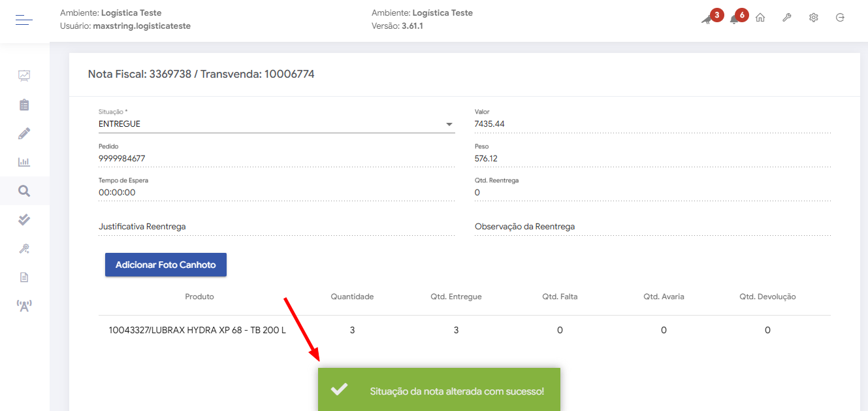Open the hamburger menu
Viewport: 868px width, 411px height.
[x=24, y=20]
